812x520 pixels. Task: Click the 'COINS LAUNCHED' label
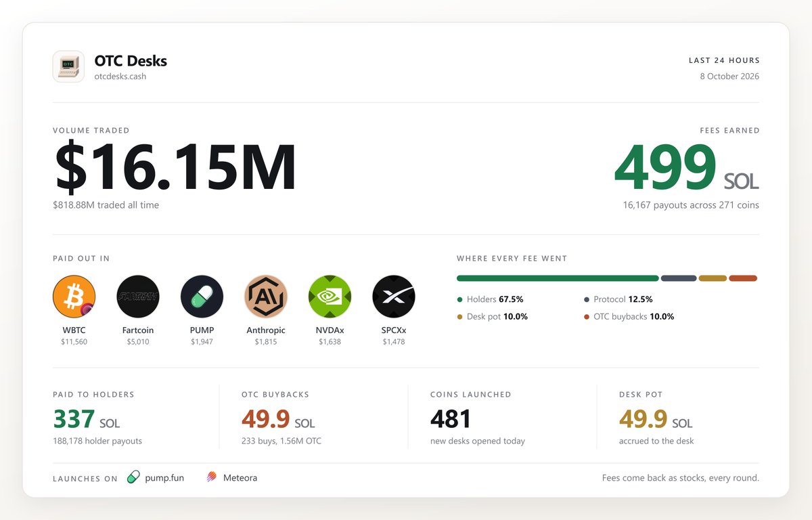471,395
